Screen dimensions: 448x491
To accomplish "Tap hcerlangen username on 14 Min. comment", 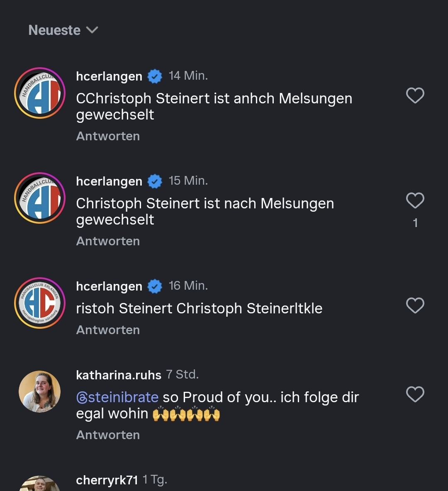I will pos(109,76).
